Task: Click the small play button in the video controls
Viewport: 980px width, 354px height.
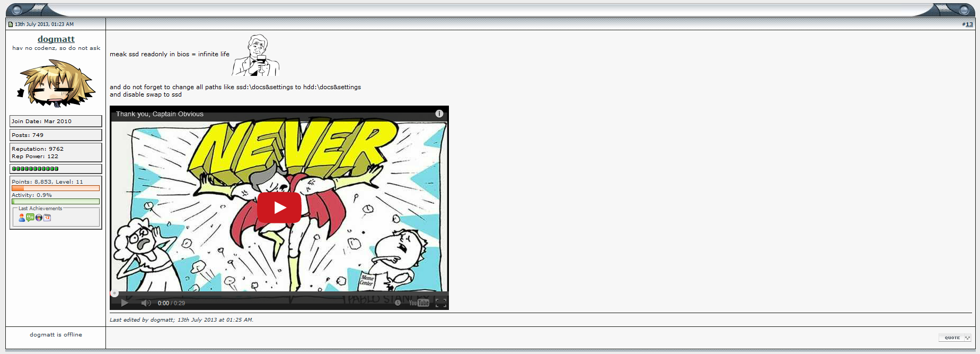Action: coord(125,303)
